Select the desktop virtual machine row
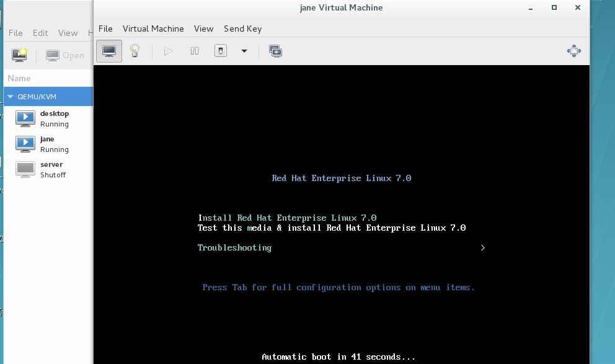This screenshot has height=364, width=615. pos(48,118)
